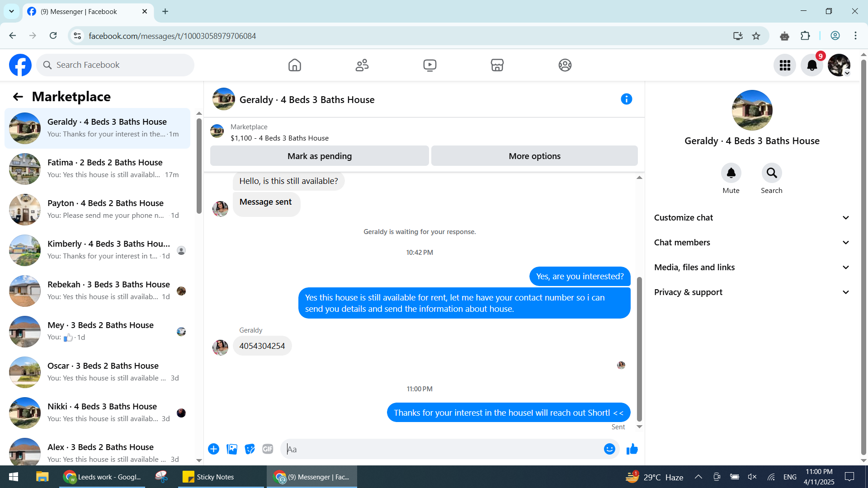Screen dimensions: 868x488
Task: Open the Fatima 2 Beds 2 Baths chat
Action: click(x=97, y=169)
